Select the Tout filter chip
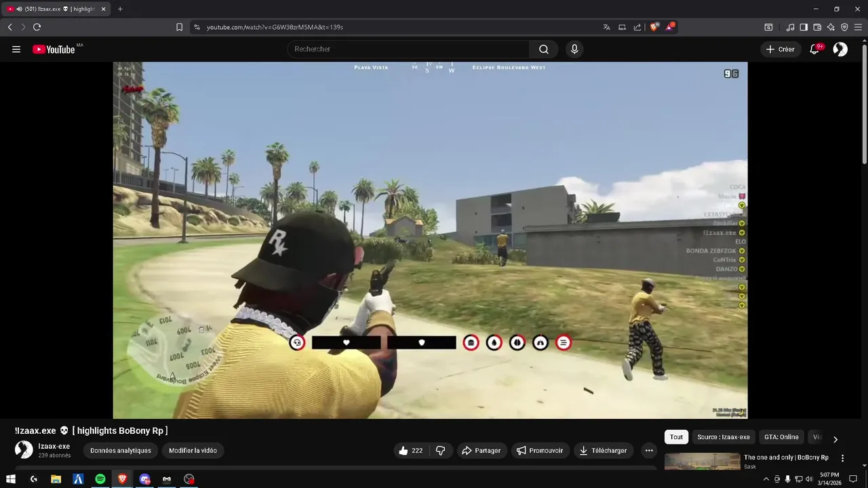 (x=676, y=437)
